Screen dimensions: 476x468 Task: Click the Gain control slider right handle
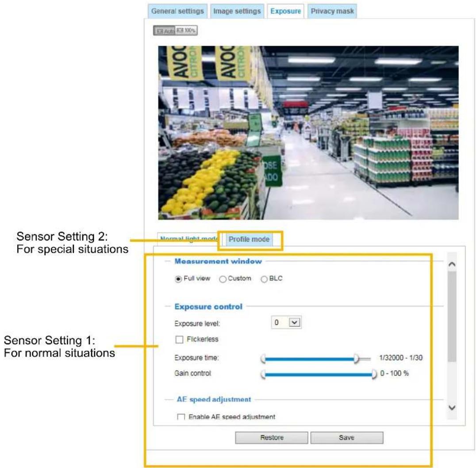click(374, 374)
